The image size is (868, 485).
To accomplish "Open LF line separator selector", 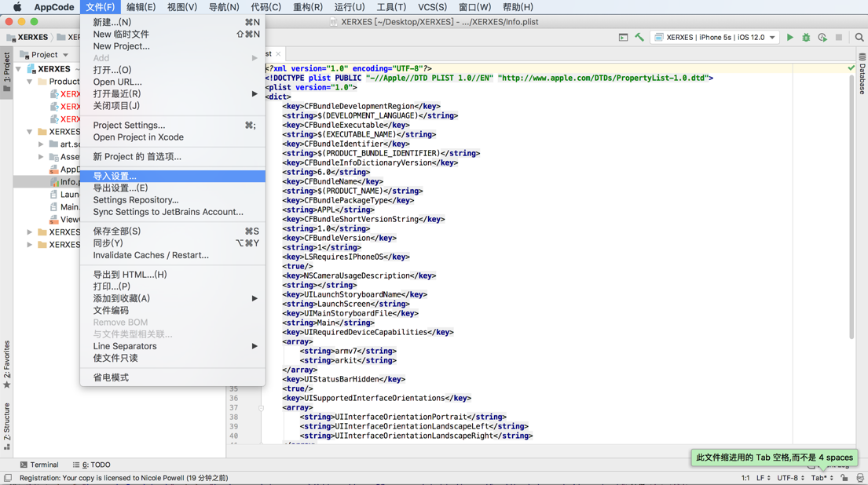I will 763,478.
